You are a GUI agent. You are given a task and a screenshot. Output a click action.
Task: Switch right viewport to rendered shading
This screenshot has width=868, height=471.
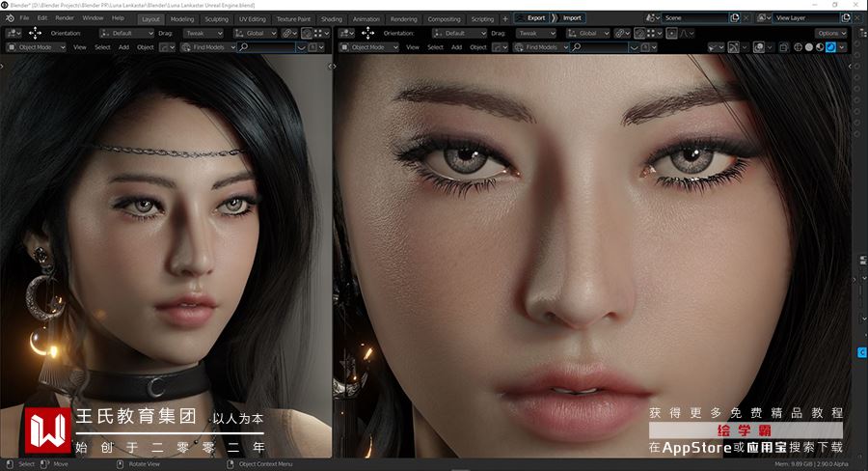tap(831, 47)
